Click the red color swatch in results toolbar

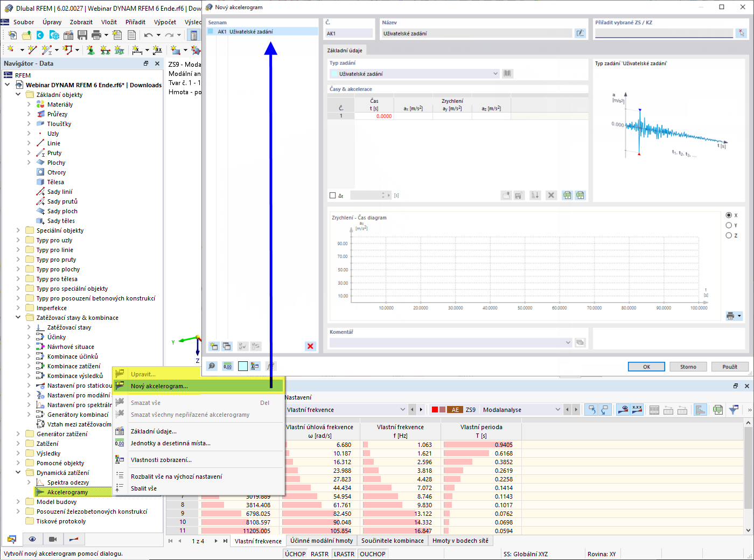[435, 410]
